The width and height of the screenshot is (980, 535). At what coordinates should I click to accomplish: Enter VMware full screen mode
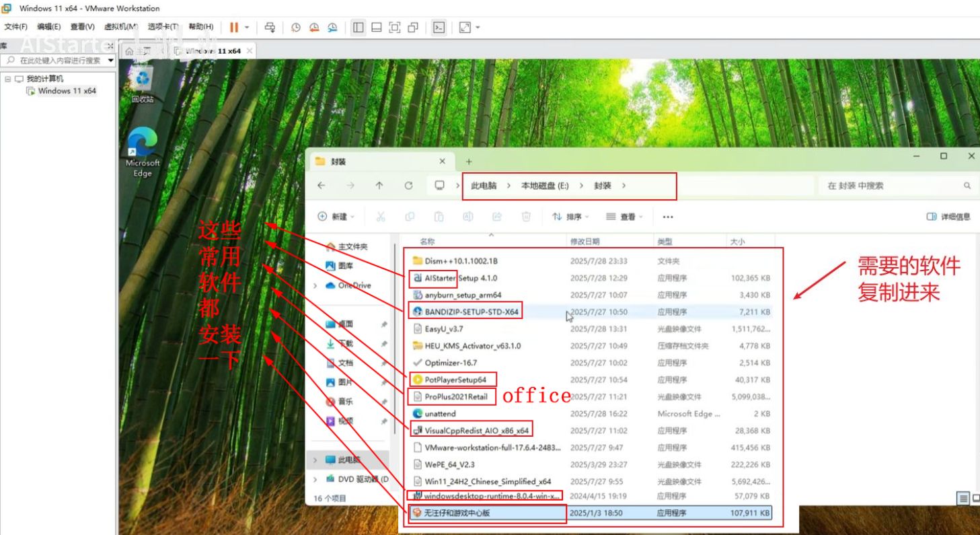coord(395,28)
